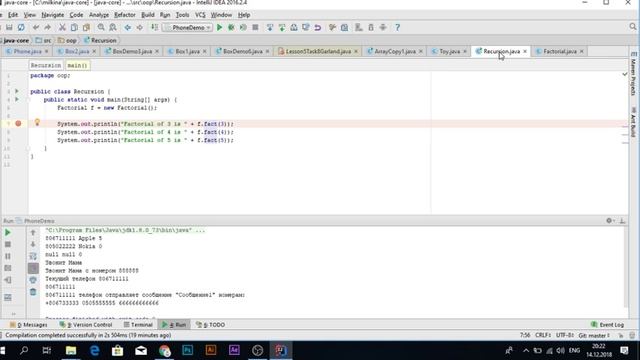Open Help with the question mark icon

click(x=398, y=27)
